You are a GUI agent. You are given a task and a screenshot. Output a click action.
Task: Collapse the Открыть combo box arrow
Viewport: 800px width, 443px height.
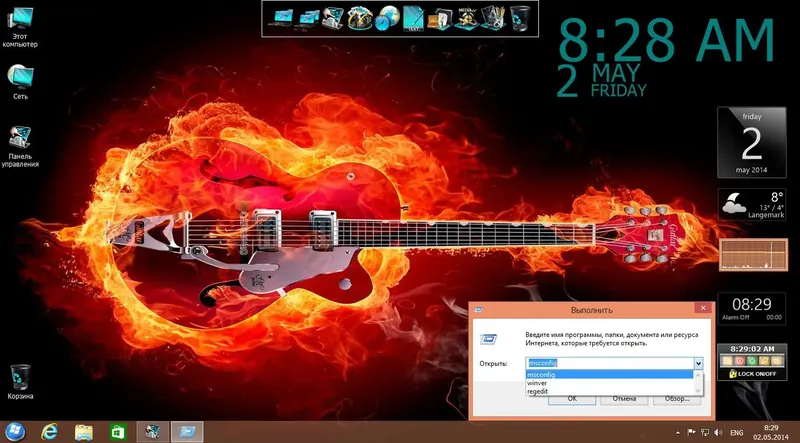pos(698,363)
